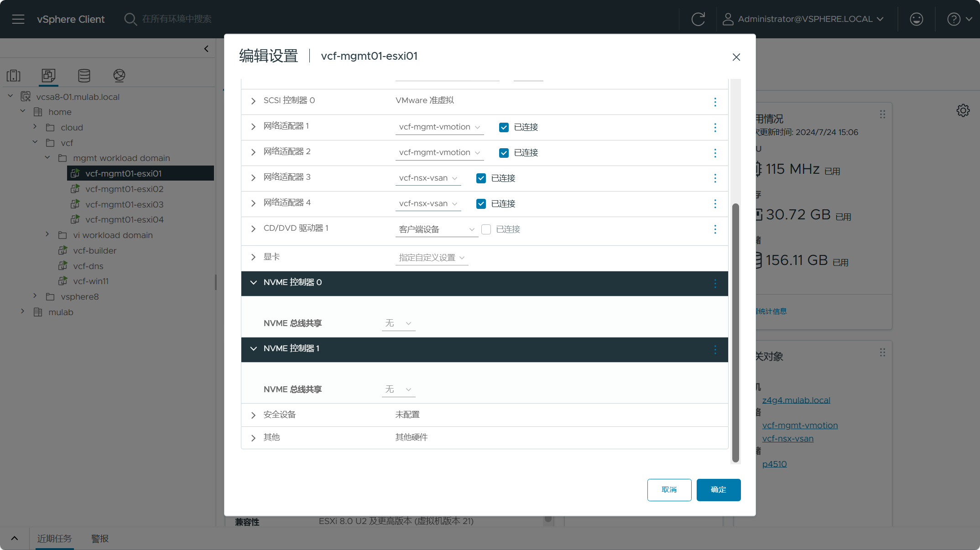980x550 pixels.
Task: Open actions menu for network adapter 4
Action: coord(715,203)
